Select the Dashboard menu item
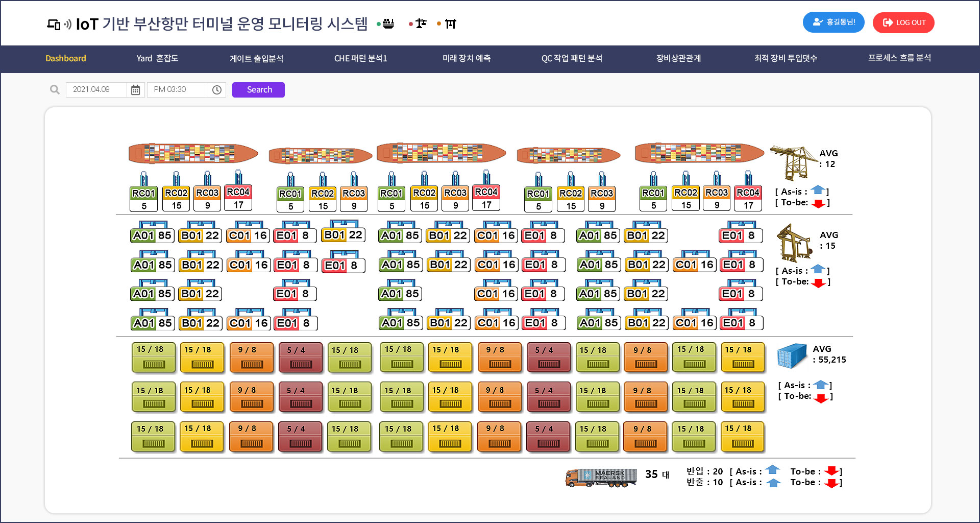This screenshot has width=980, height=523. 66,58
